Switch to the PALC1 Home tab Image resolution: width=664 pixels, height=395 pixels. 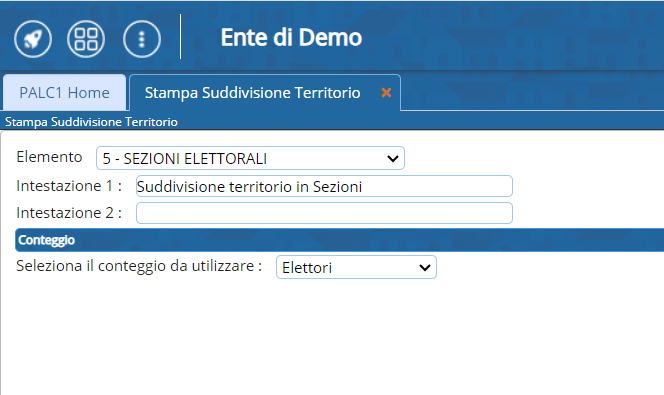coord(64,92)
